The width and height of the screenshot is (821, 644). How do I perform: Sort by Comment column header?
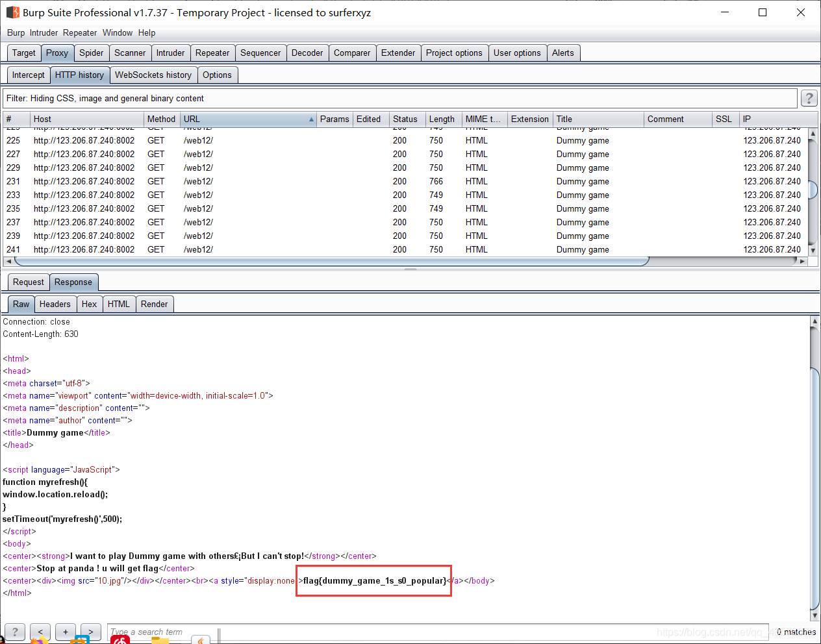pyautogui.click(x=678, y=119)
